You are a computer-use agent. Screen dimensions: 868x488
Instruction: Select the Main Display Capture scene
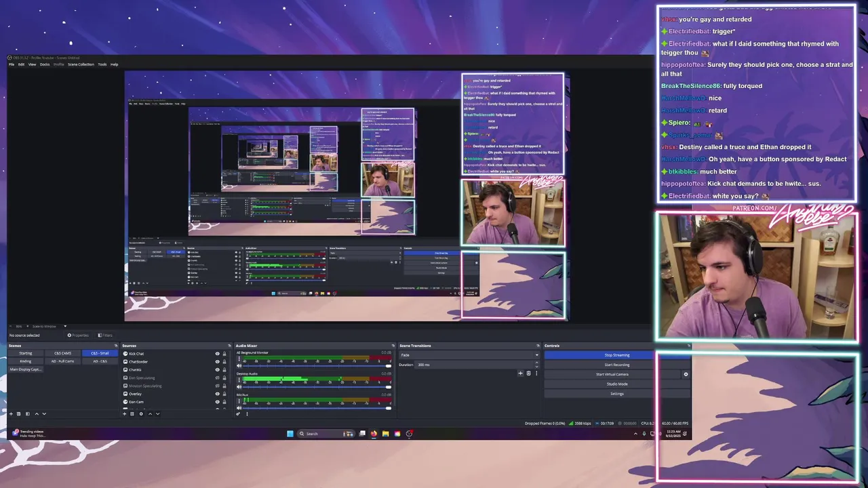point(26,369)
